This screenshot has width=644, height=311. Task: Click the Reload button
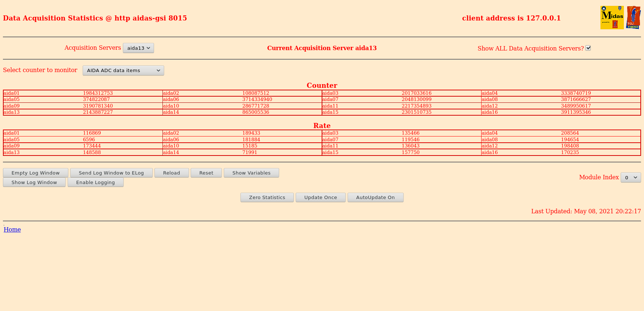(x=172, y=173)
